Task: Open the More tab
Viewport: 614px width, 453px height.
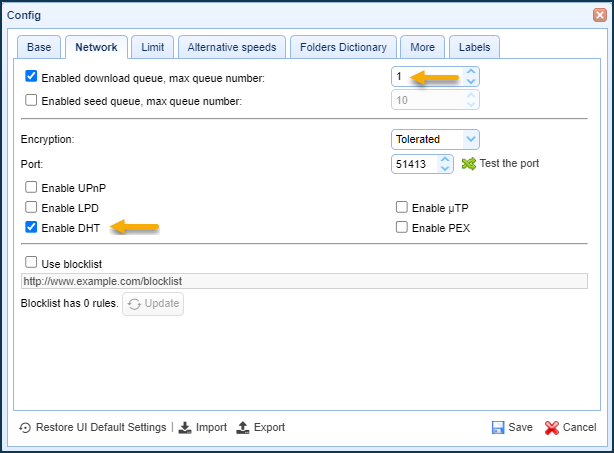Action: click(x=423, y=47)
